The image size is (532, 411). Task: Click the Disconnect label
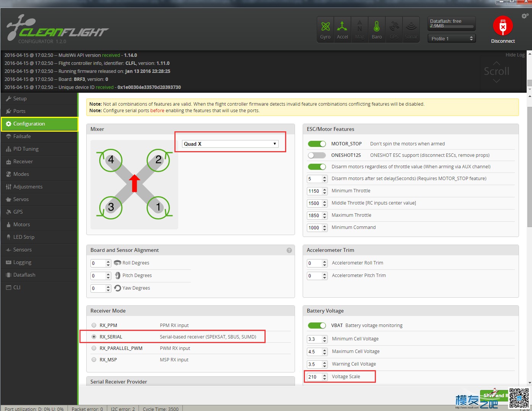pyautogui.click(x=503, y=41)
